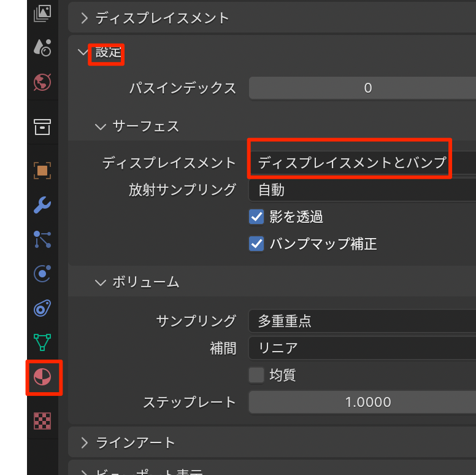Open the Modifiers wrench tab
This screenshot has height=475, width=476.
42,205
